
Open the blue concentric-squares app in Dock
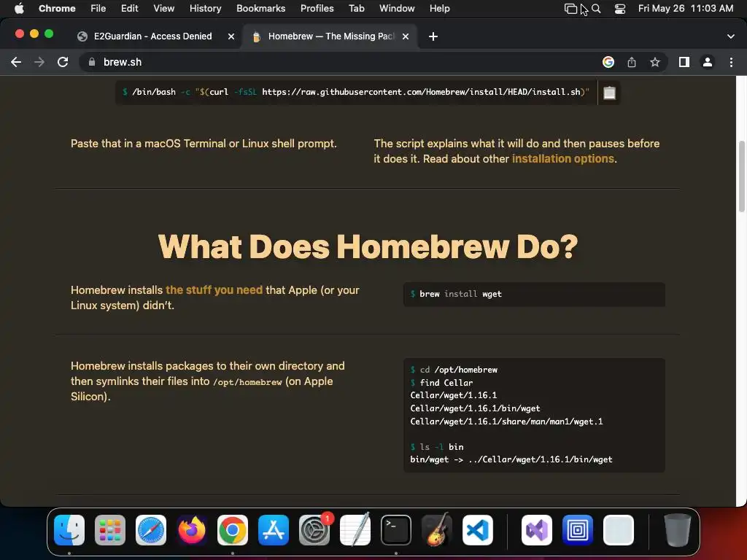[x=578, y=530]
